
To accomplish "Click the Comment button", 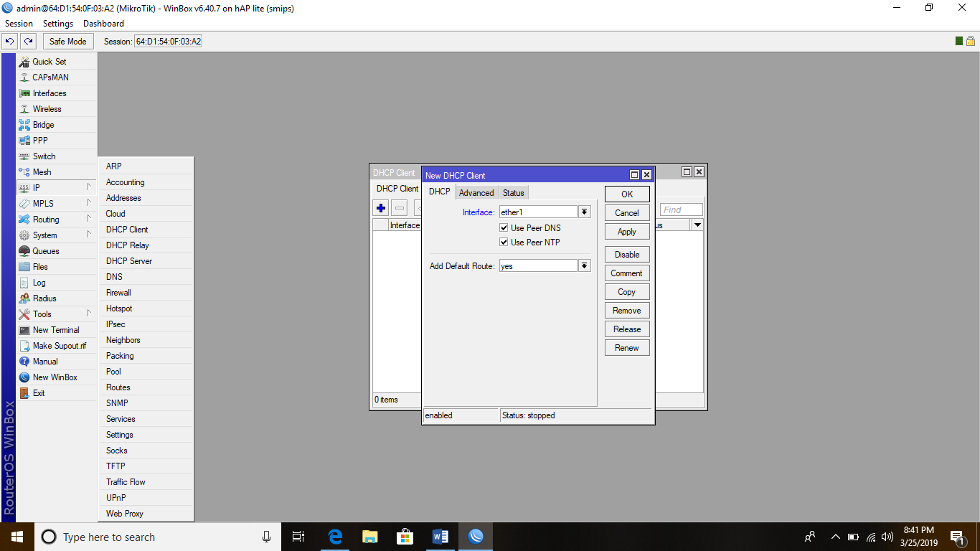I will click(627, 273).
